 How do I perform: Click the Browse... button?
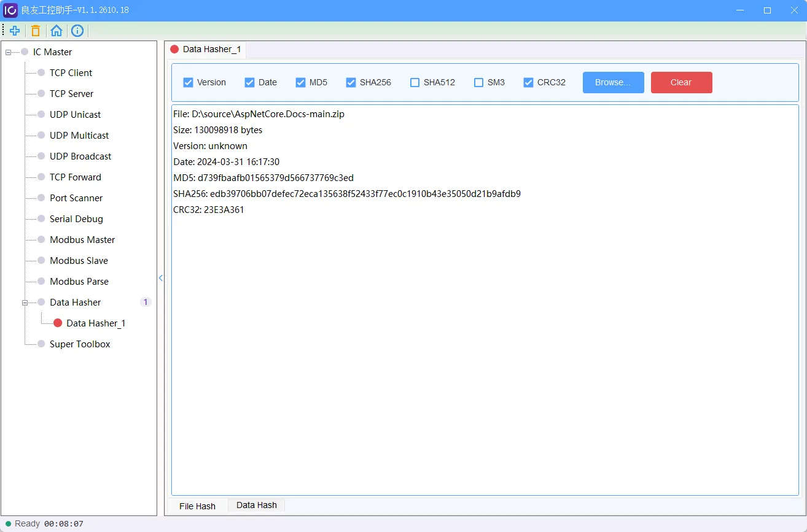pyautogui.click(x=614, y=82)
